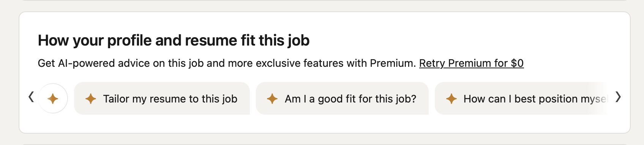Image resolution: width=644 pixels, height=145 pixels.
Task: Click the word "Tailor" in first suggestion chip
Action: coord(116,99)
